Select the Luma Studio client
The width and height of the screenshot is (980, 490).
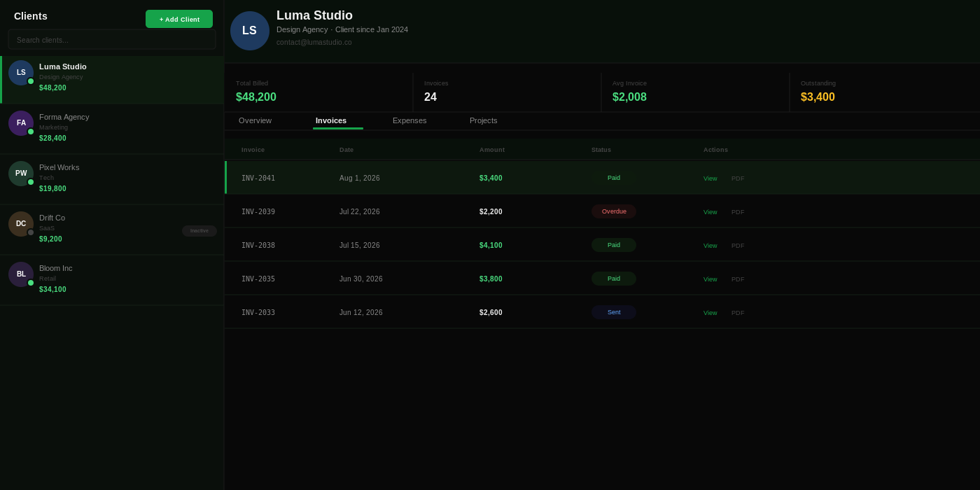pos(112,80)
